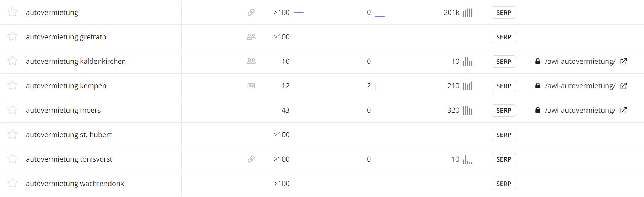Open SERP for autovermietung st. hubert
The image size is (644, 197).
tap(504, 135)
